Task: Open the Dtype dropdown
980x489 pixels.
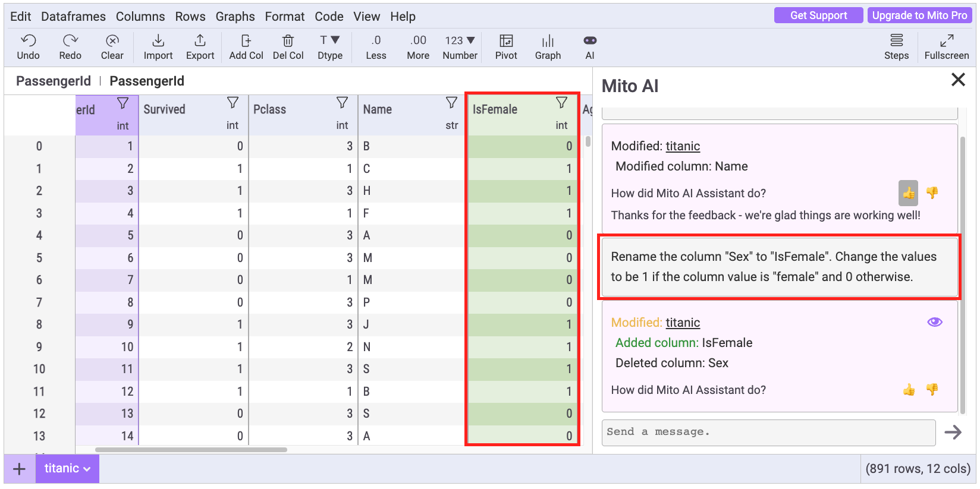Action: click(329, 41)
